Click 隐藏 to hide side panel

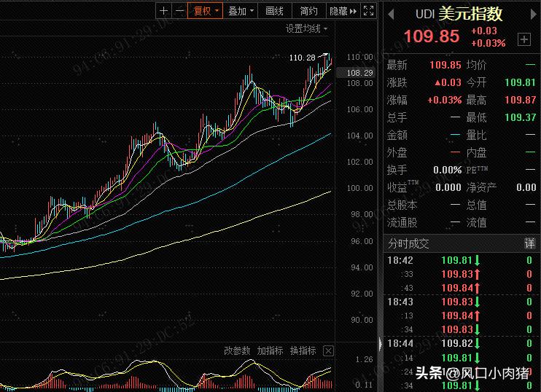(x=343, y=11)
